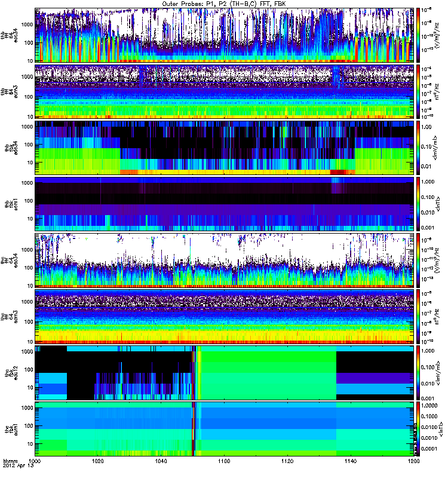Click inside the thc FFT scm3 spectrogram panel
The image size is (448, 478).
click(x=225, y=317)
